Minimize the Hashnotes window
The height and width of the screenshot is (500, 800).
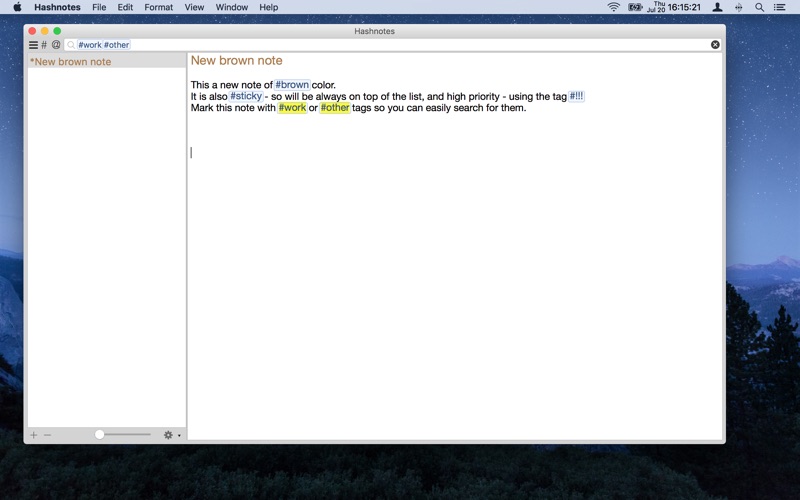45,31
